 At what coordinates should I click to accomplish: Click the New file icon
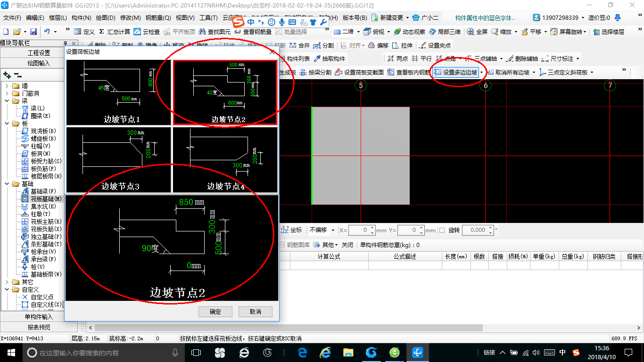[x=6, y=32]
